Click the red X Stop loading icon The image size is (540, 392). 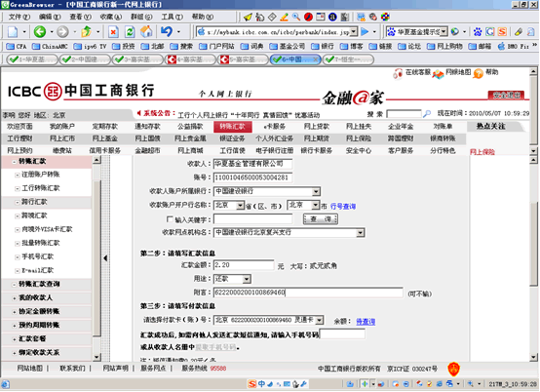[x=113, y=32]
